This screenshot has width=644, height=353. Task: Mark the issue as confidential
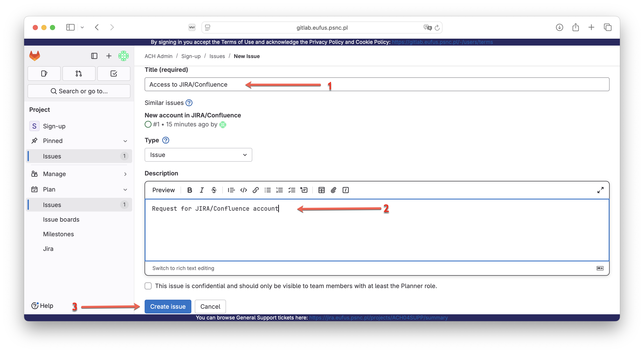click(148, 286)
